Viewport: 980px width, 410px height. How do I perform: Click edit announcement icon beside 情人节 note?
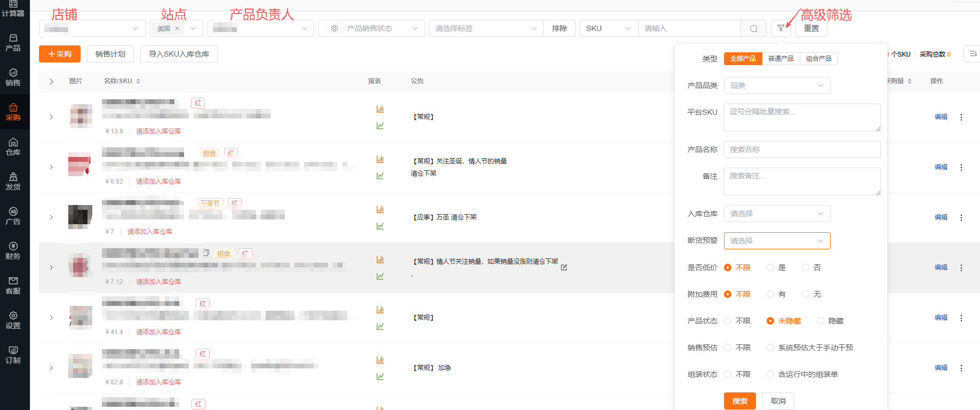click(564, 267)
